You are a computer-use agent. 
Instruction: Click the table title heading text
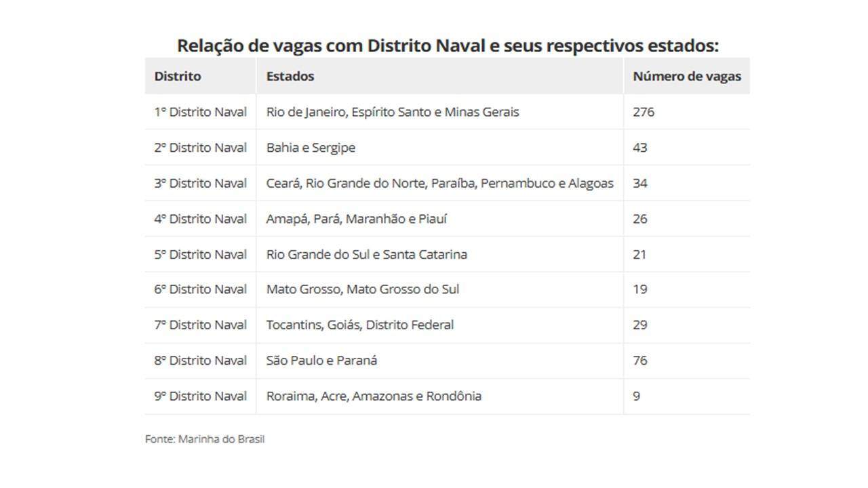[448, 46]
